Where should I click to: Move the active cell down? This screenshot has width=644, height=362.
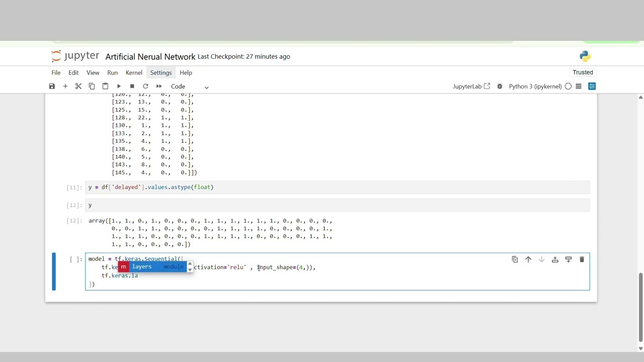[541, 259]
